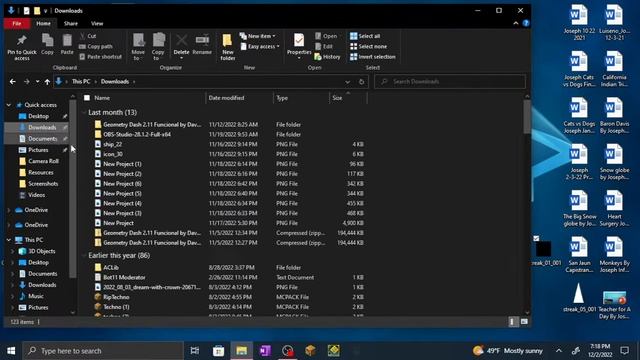The image size is (640, 360).
Task: Collapse This PC tree node
Action: tap(9, 240)
